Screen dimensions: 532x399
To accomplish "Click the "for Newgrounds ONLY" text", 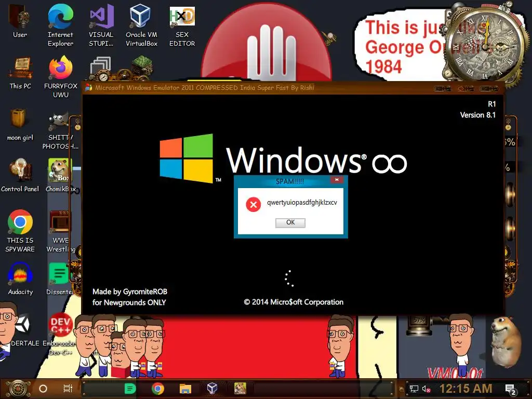I will tap(129, 302).
